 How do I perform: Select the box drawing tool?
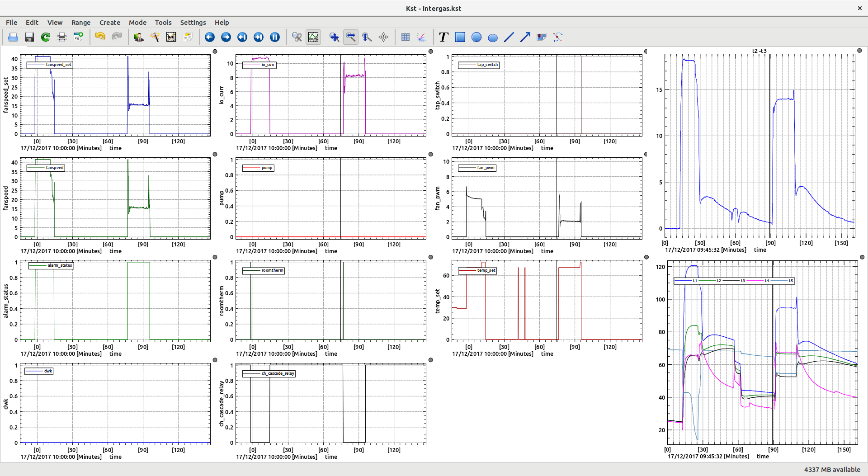click(460, 37)
